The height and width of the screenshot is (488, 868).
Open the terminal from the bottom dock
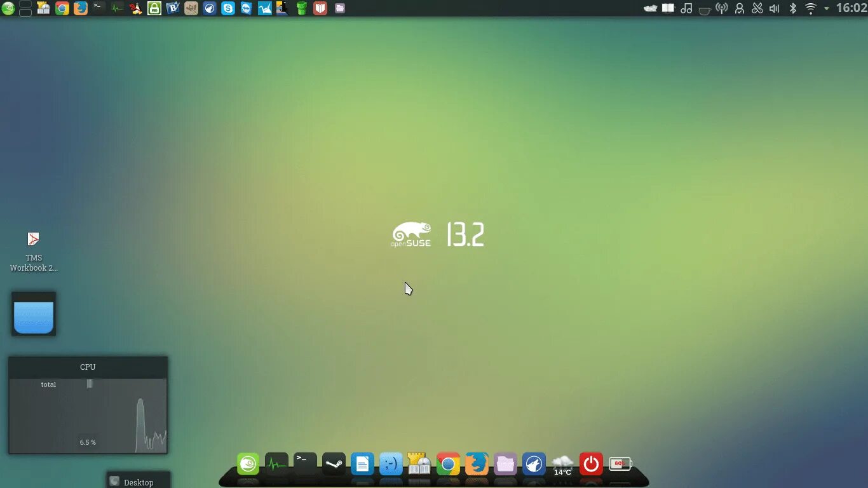click(305, 464)
